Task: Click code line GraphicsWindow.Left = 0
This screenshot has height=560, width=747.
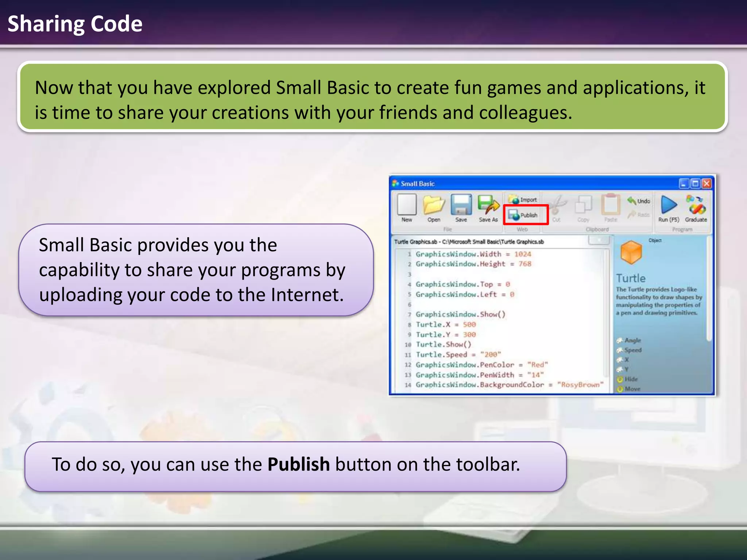Action: click(465, 295)
